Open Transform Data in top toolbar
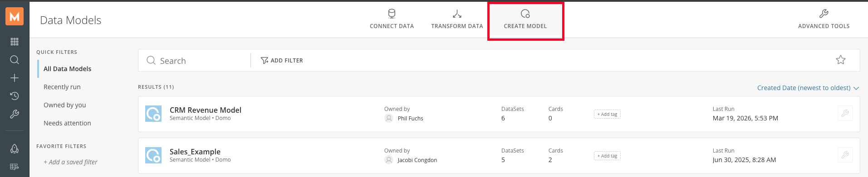Screen dimensions: 868x177 (457, 19)
